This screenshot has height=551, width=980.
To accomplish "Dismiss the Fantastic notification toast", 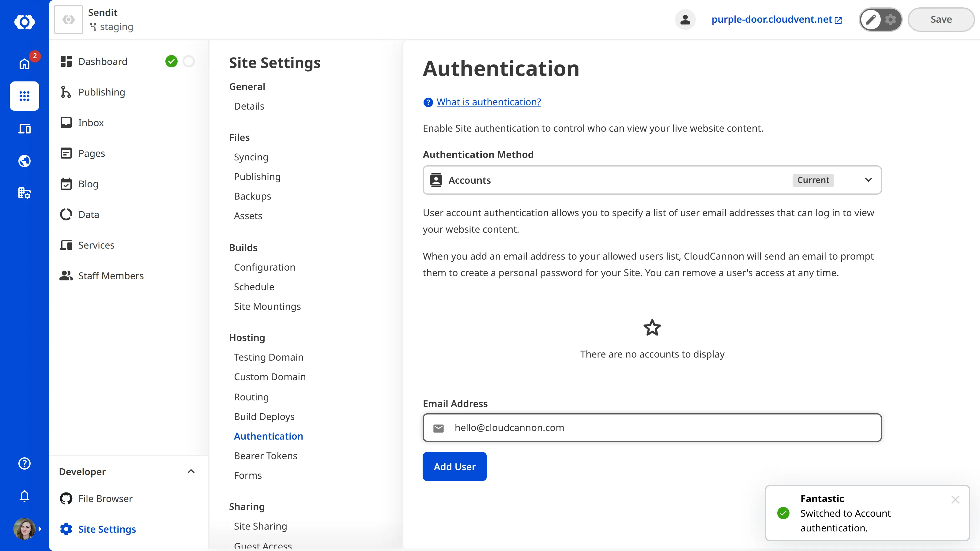I will [x=955, y=500].
